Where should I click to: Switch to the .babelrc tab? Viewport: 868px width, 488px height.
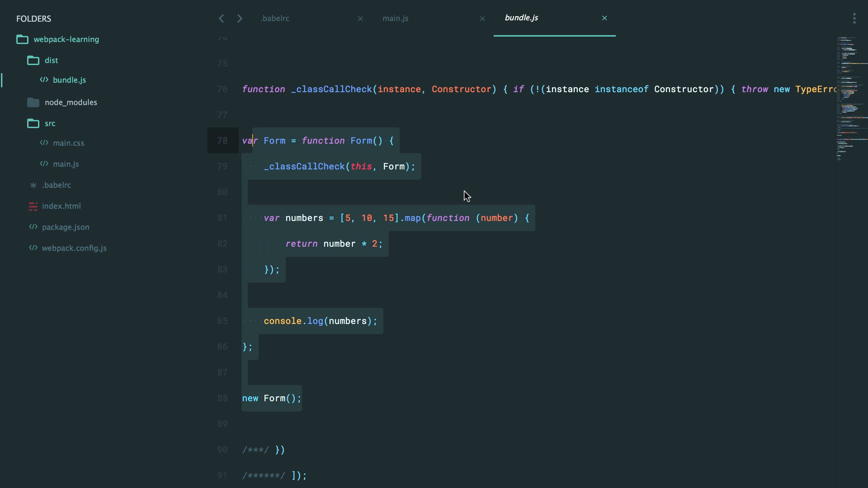(x=275, y=19)
